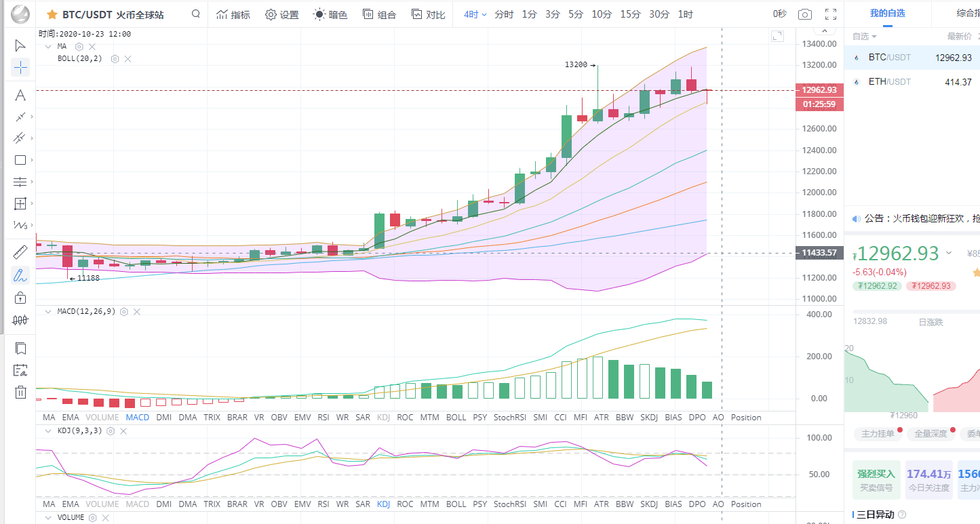Select RSI in the MACD indicator row

tap(323, 418)
